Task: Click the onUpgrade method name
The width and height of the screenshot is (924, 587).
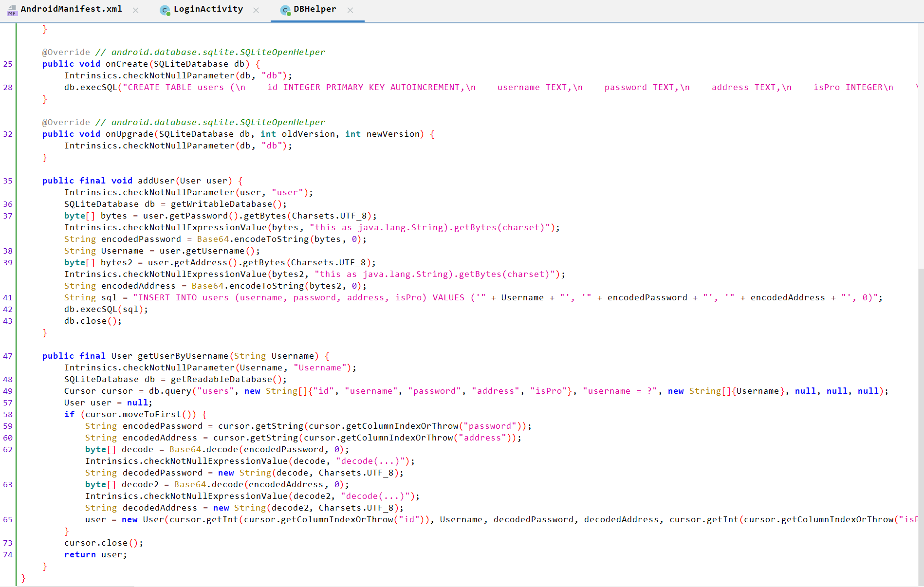Action: pyautogui.click(x=130, y=134)
